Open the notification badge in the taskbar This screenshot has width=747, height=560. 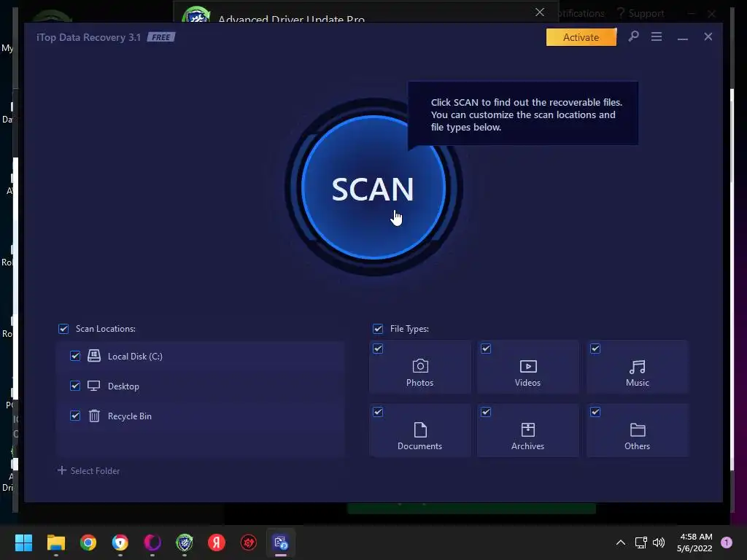(726, 542)
